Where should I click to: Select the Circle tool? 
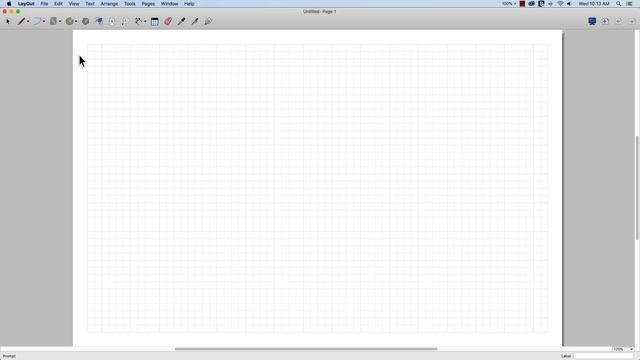click(x=69, y=21)
